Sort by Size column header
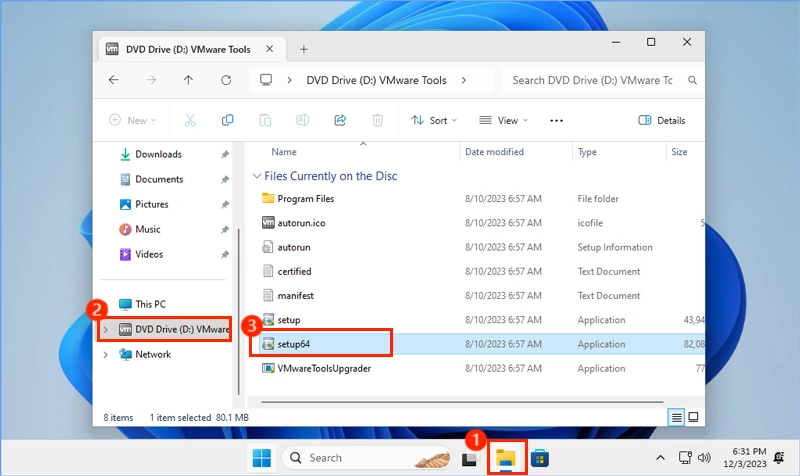The width and height of the screenshot is (800, 476). (679, 152)
